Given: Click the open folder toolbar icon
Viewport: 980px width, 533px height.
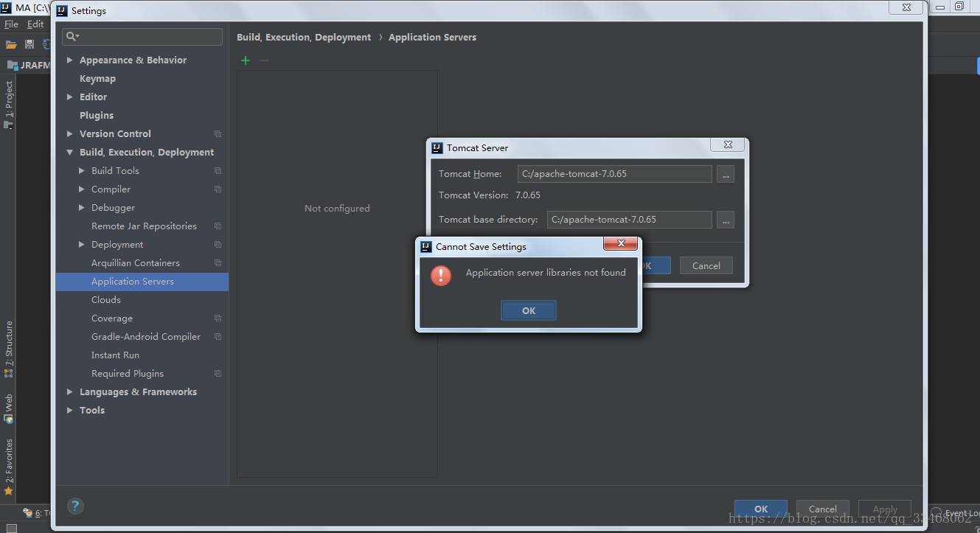Looking at the screenshot, I should pos(11,44).
